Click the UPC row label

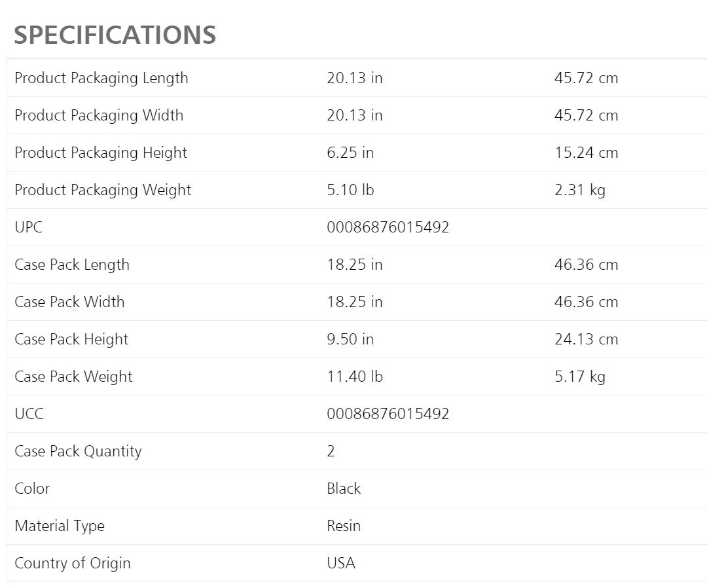coord(28,227)
